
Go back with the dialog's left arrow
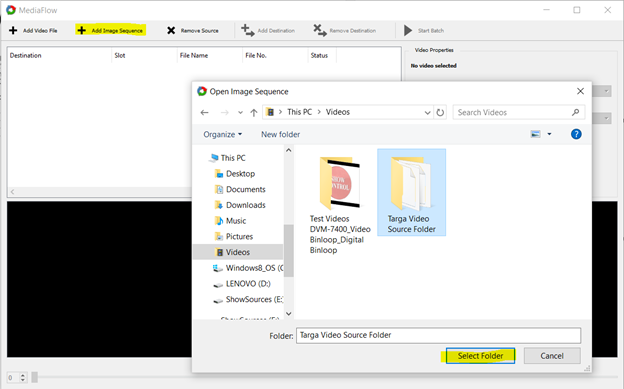pyautogui.click(x=205, y=113)
